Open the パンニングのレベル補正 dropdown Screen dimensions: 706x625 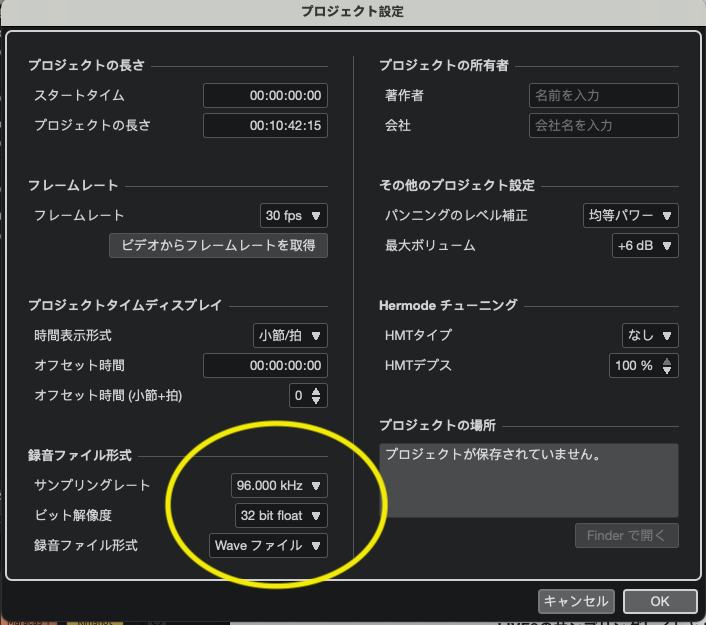click(630, 215)
